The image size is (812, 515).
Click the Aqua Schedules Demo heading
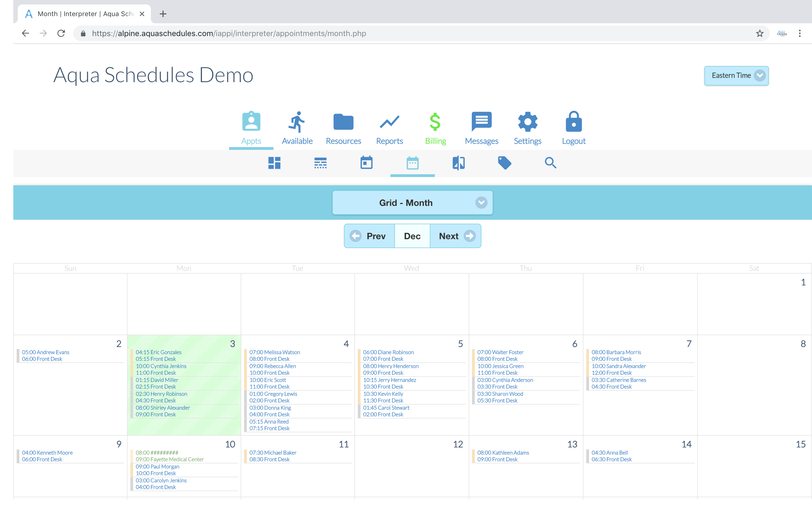(153, 75)
